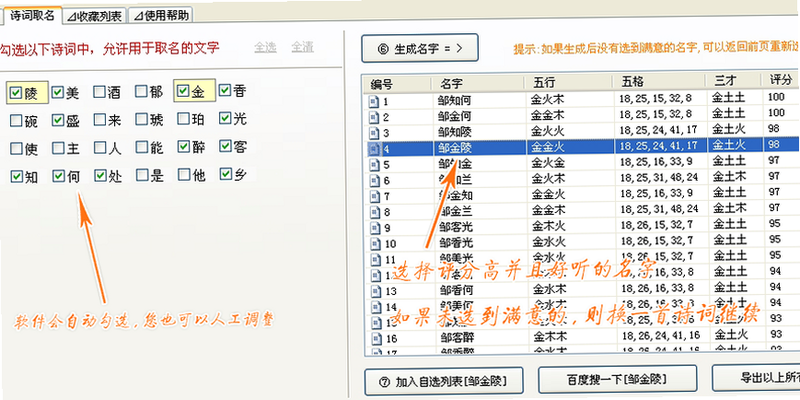The height and width of the screenshot is (400, 800).
Task: Uncheck the 盛 character checkbox
Action: click(x=58, y=120)
